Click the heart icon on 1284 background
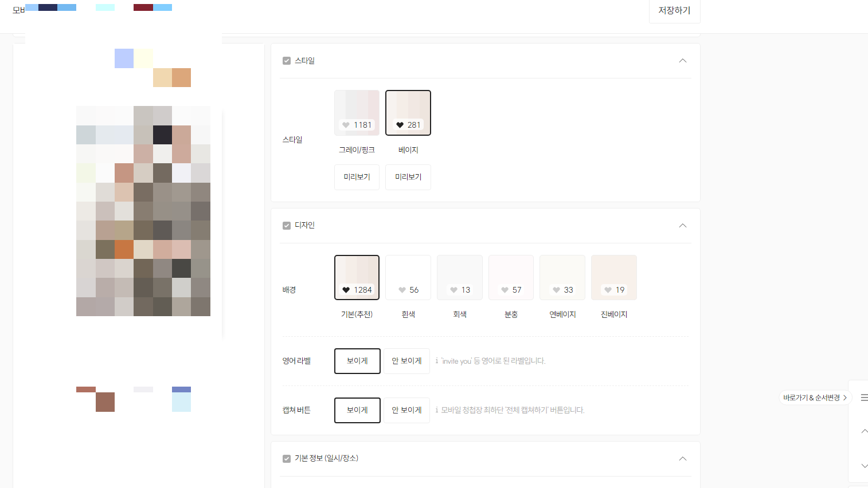The width and height of the screenshot is (868, 488). tap(346, 290)
